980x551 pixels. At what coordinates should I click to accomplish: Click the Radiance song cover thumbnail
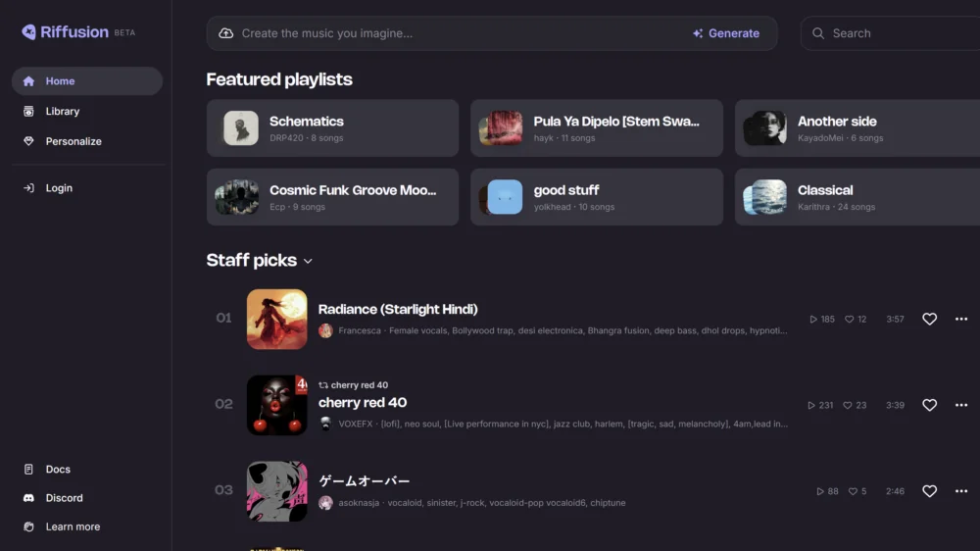click(x=276, y=320)
